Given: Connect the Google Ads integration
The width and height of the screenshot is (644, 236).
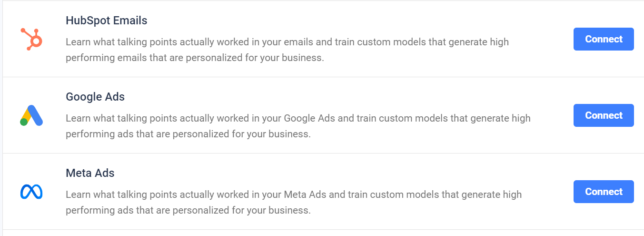Looking at the screenshot, I should point(604,115).
